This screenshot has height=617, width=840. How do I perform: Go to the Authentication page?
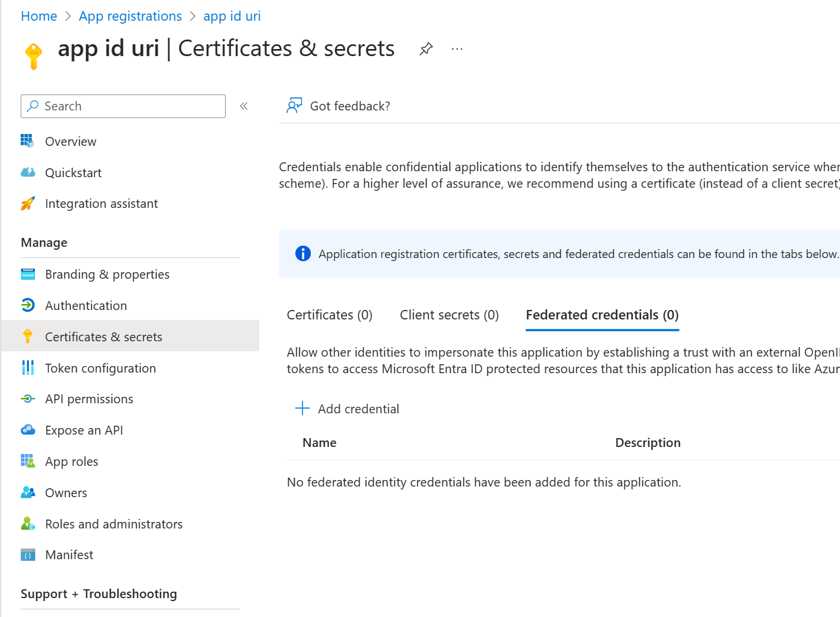pyautogui.click(x=86, y=305)
